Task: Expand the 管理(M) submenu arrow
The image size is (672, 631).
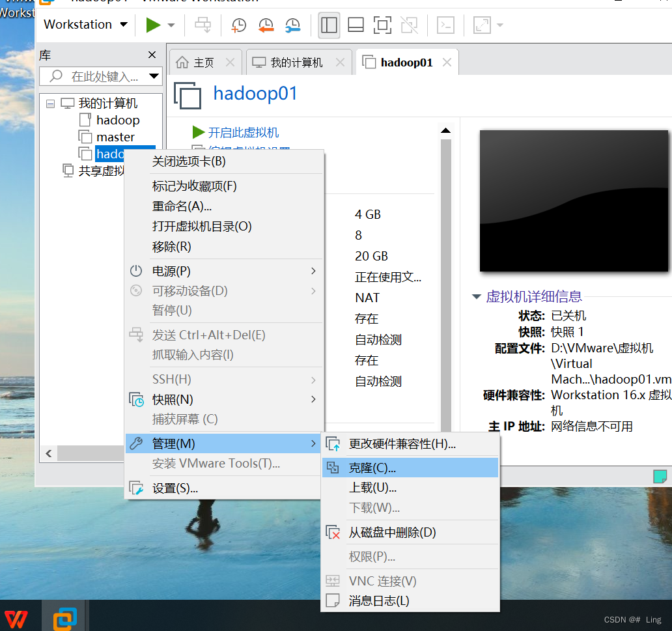Action: 313,443
